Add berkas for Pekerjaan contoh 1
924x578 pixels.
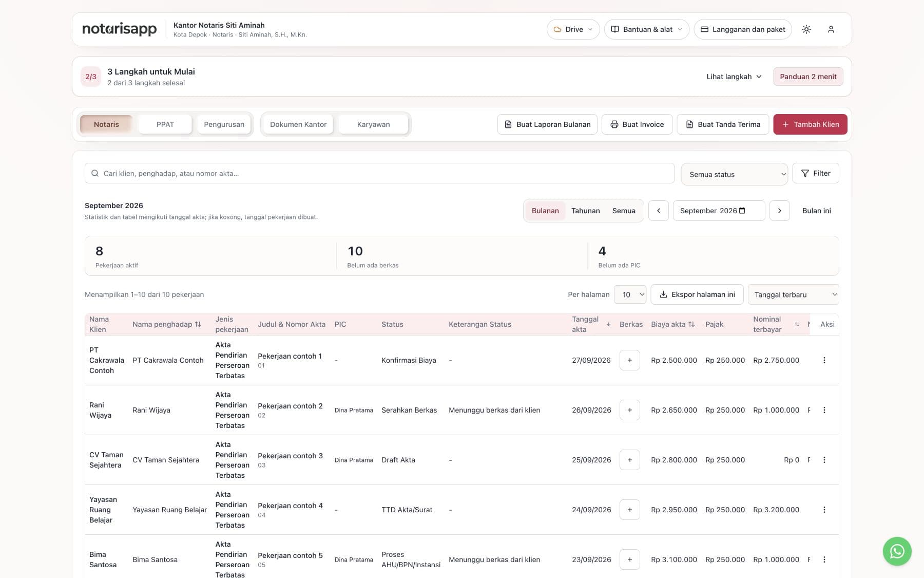tap(629, 360)
